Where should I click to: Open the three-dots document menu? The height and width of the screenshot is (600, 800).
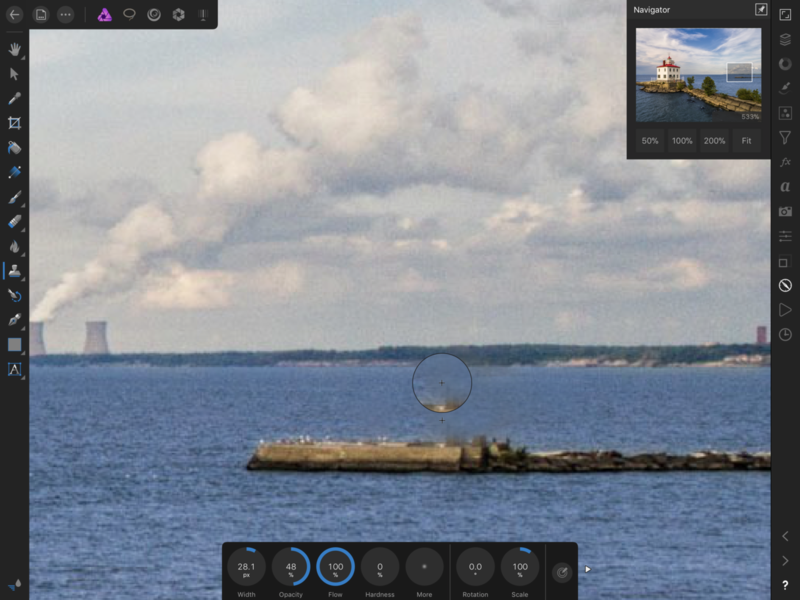coord(65,15)
